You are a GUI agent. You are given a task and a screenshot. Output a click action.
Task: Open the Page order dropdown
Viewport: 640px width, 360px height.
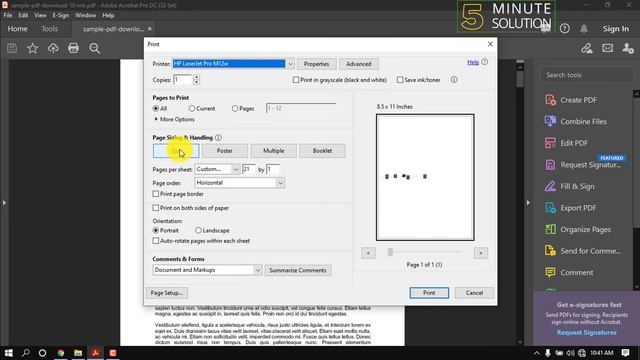tap(240, 183)
